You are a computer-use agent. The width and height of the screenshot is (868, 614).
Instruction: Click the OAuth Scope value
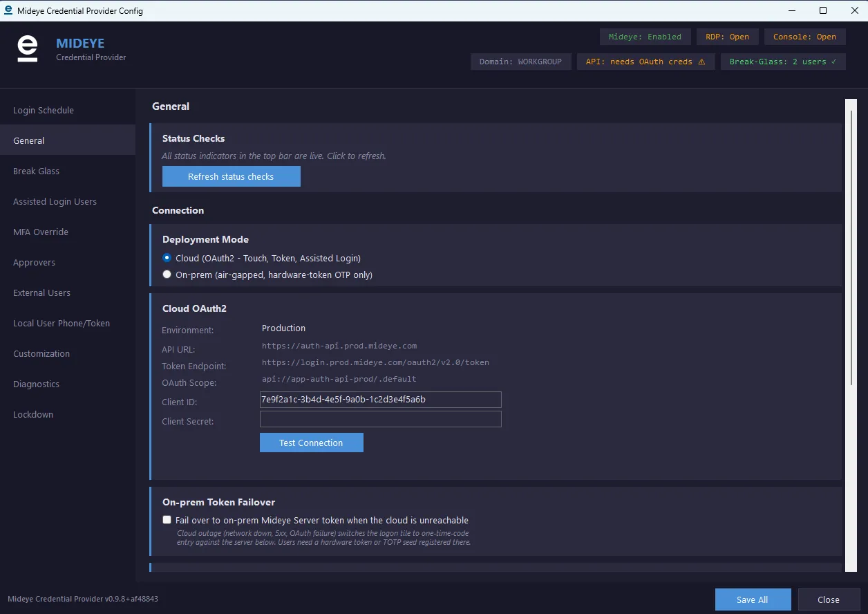[x=339, y=379]
